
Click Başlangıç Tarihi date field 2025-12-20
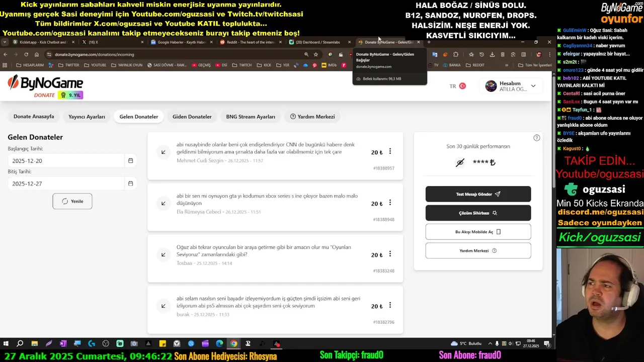65,160
